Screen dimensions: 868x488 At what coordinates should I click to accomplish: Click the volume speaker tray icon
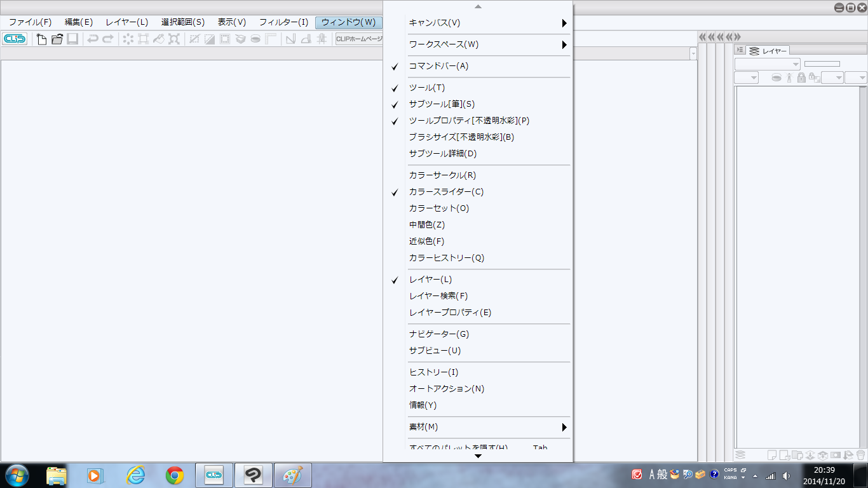pos(787,475)
